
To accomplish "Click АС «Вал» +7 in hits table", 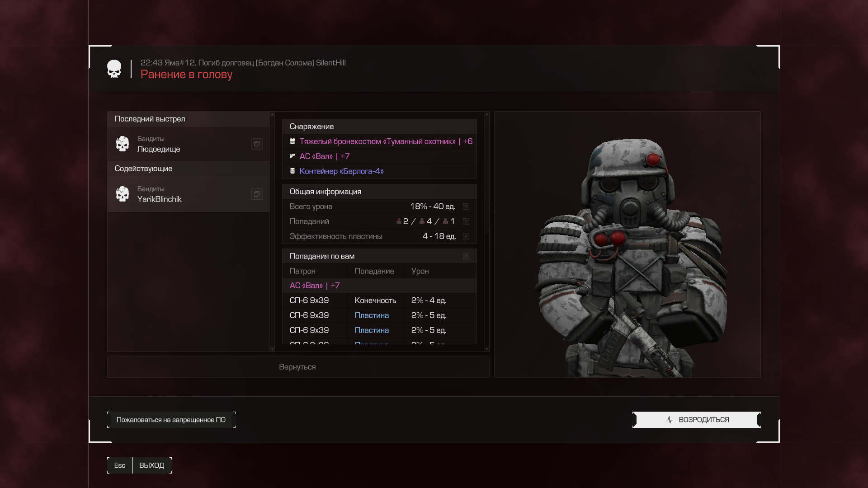I will [315, 286].
